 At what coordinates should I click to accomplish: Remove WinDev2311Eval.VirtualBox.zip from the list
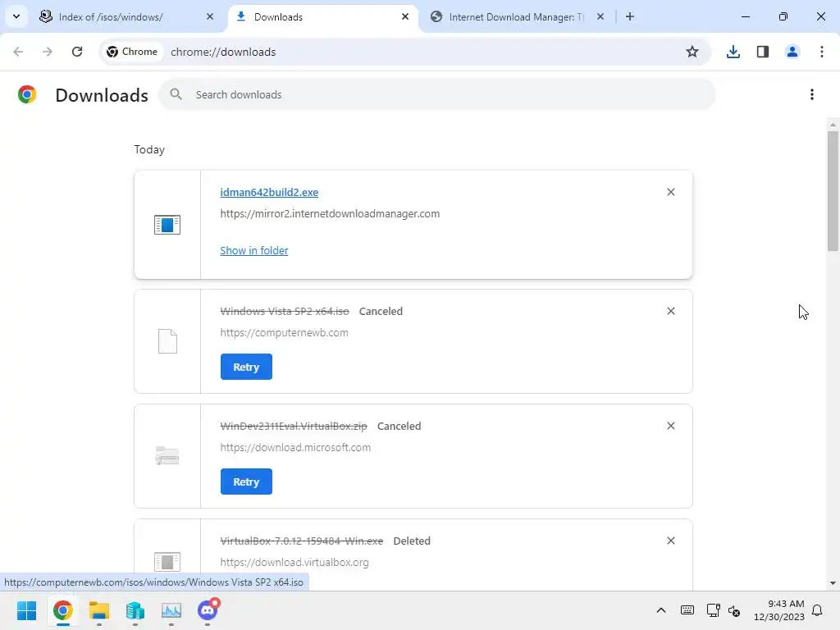click(671, 426)
